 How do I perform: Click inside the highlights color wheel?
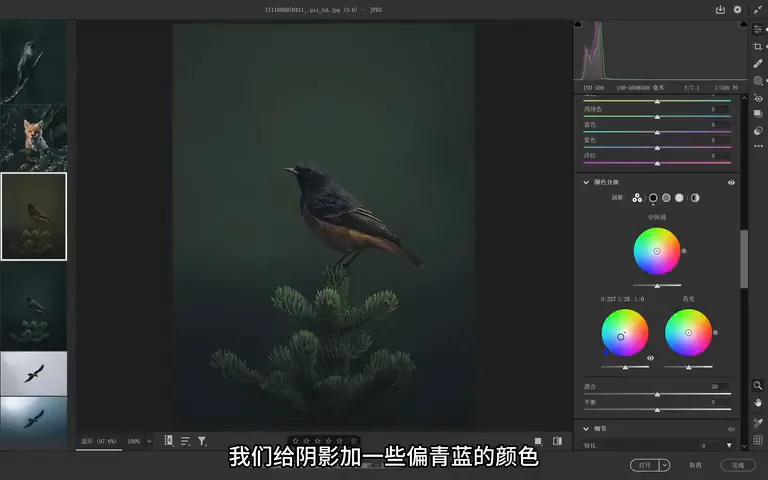[688, 333]
